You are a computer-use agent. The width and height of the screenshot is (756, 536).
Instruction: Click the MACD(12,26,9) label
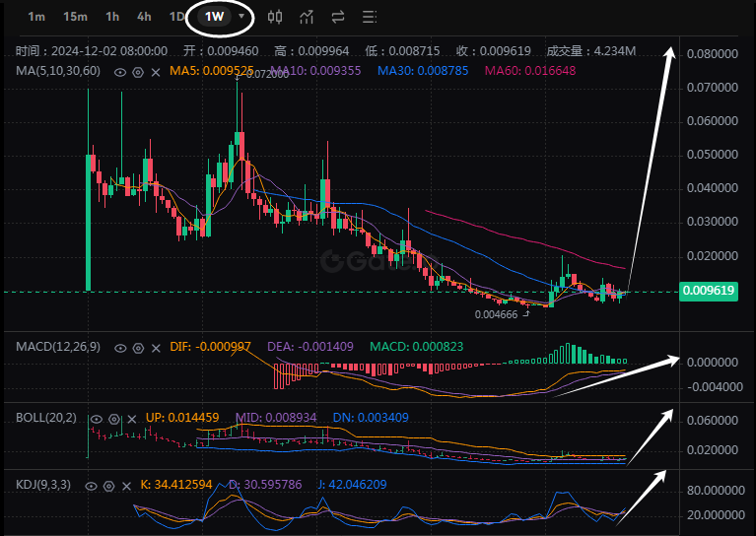(58, 347)
